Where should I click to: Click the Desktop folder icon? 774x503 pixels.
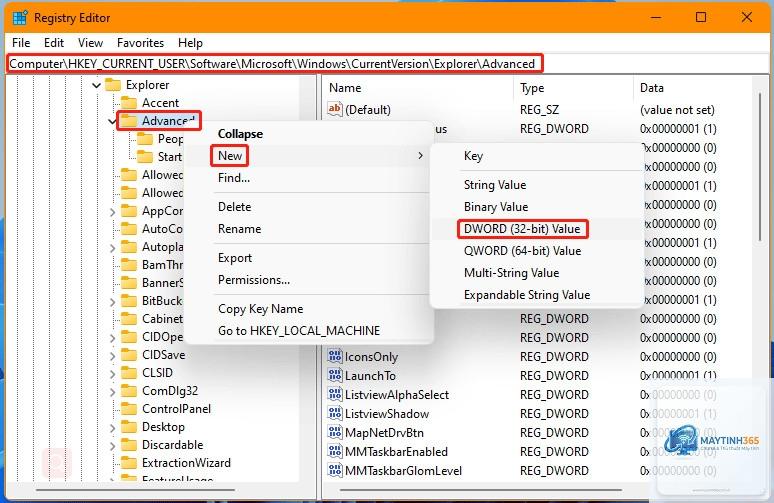pyautogui.click(x=129, y=426)
